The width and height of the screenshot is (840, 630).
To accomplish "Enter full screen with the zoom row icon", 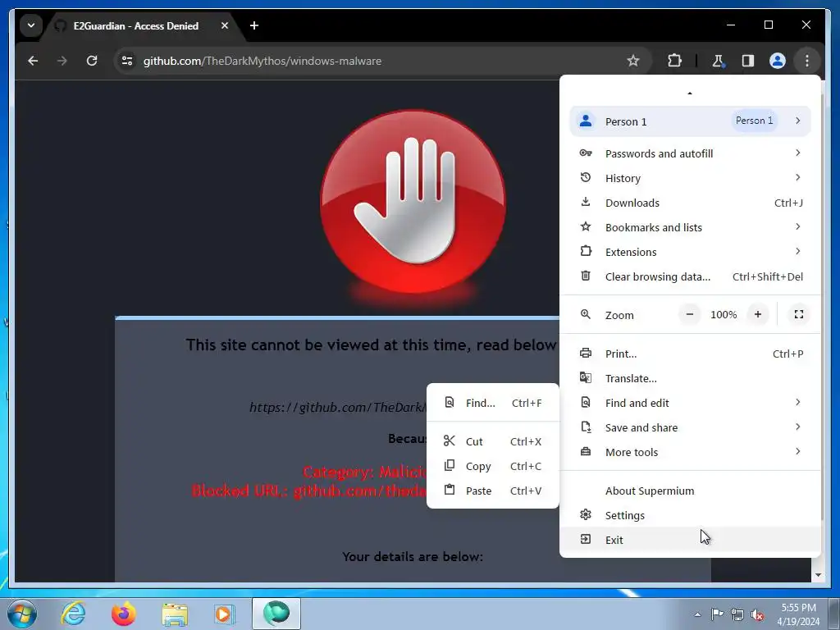I will pyautogui.click(x=799, y=314).
